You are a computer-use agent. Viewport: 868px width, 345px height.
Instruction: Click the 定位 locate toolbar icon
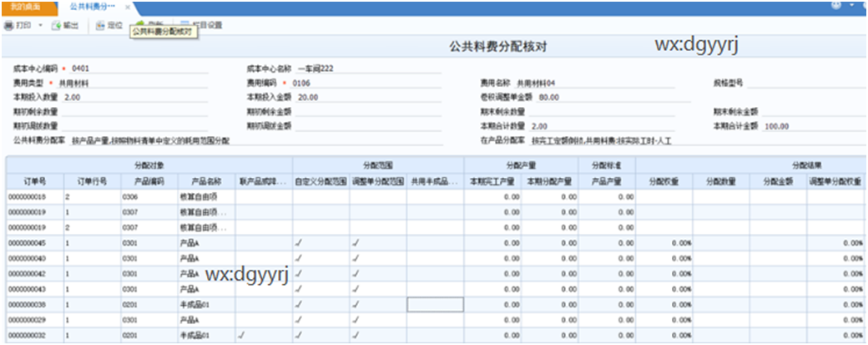(100, 25)
